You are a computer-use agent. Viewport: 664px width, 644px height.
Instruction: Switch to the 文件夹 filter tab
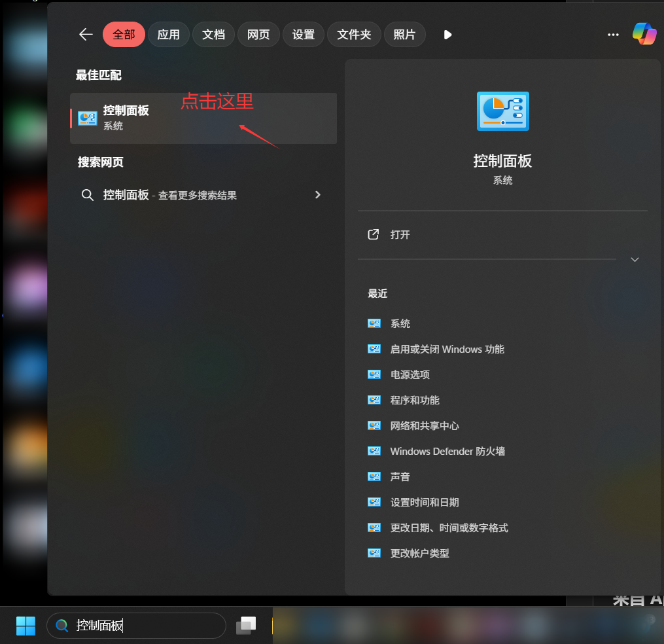click(x=354, y=35)
